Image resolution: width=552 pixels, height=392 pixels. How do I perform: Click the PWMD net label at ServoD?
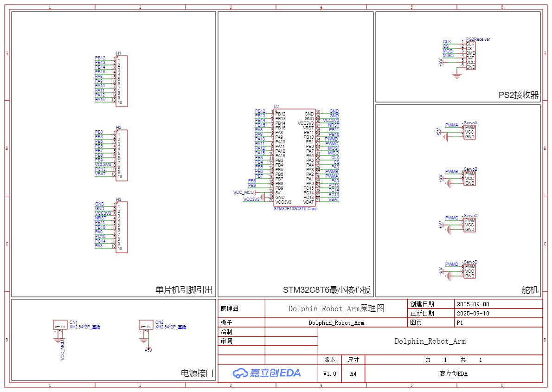tap(452, 264)
